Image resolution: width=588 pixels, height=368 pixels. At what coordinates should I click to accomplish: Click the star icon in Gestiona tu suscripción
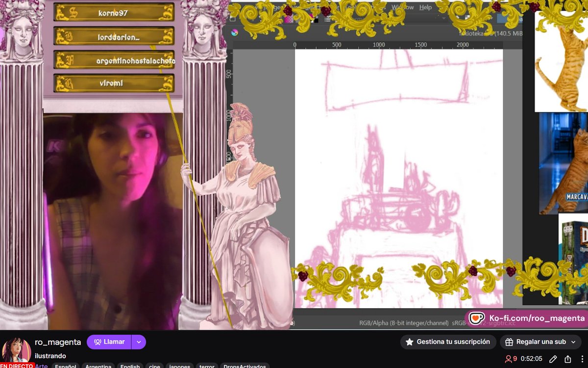[410, 342]
